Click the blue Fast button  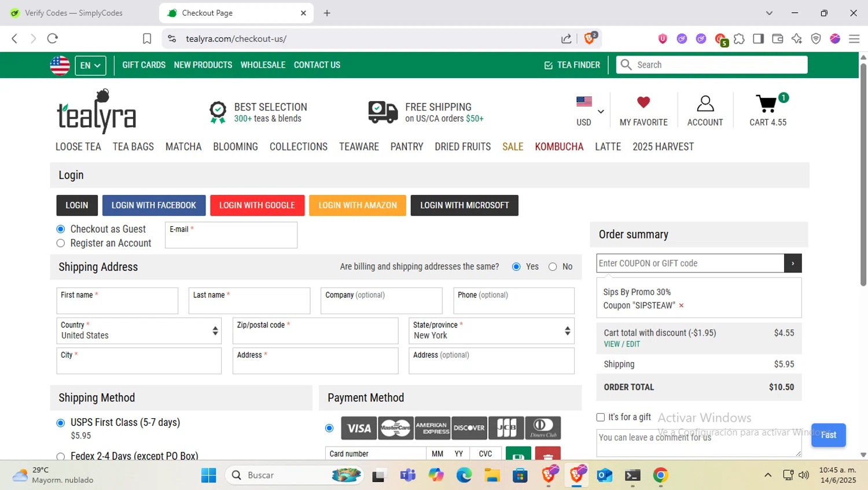click(829, 435)
